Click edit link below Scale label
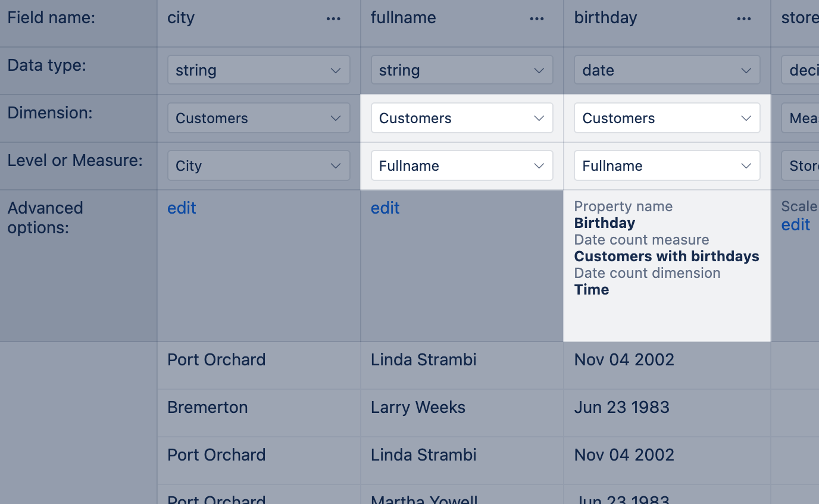 coord(795,224)
